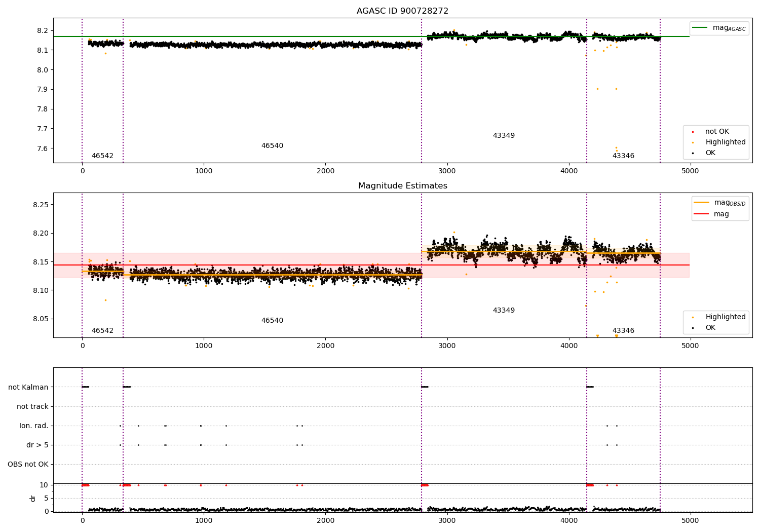The height and width of the screenshot is (532, 760).
Task: Select the mag AGASC legend label
Action: tap(729, 28)
